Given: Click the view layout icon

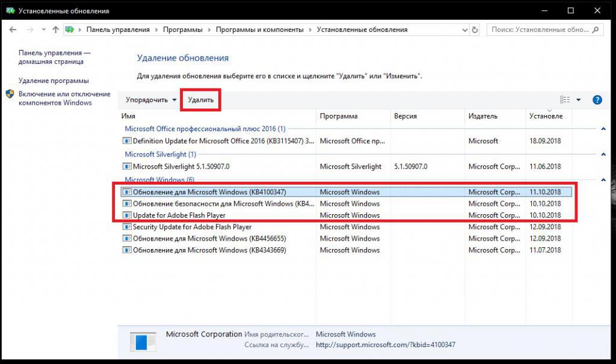Looking at the screenshot, I should (x=564, y=100).
